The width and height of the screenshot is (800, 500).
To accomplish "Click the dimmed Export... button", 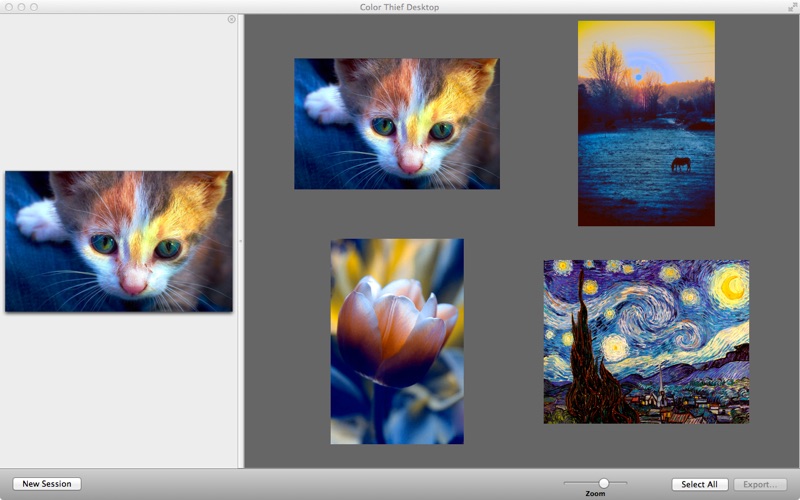I will point(760,484).
